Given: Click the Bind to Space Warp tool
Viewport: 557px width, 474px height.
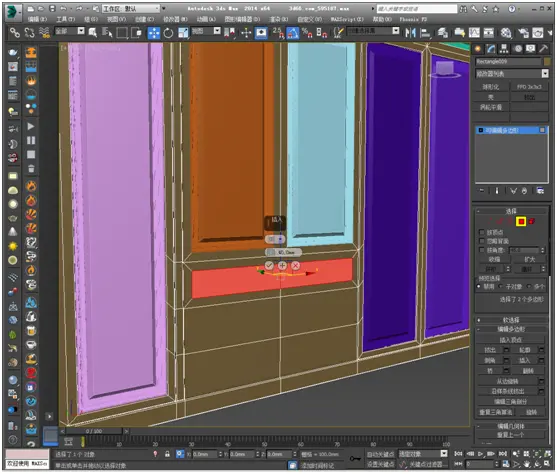Looking at the screenshot, I should 44,33.
